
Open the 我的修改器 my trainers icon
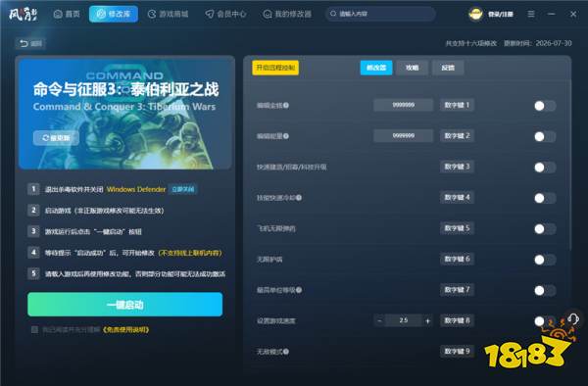268,15
